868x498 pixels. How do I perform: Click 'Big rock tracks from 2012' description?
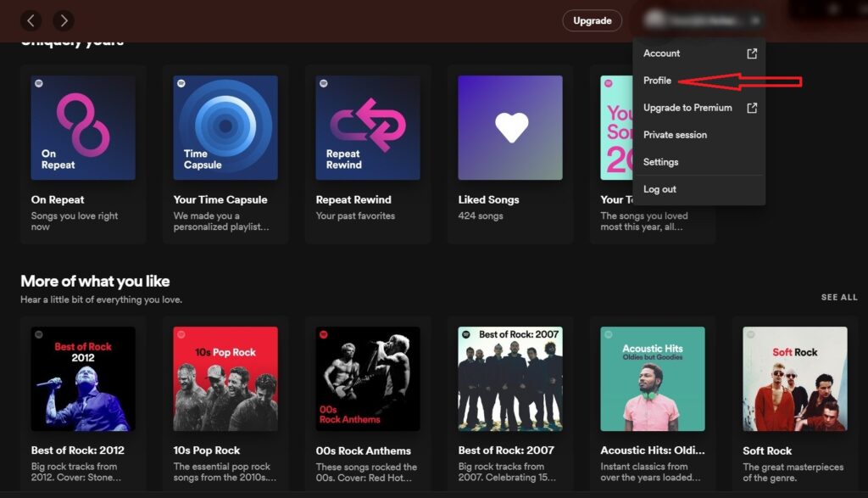(x=75, y=472)
